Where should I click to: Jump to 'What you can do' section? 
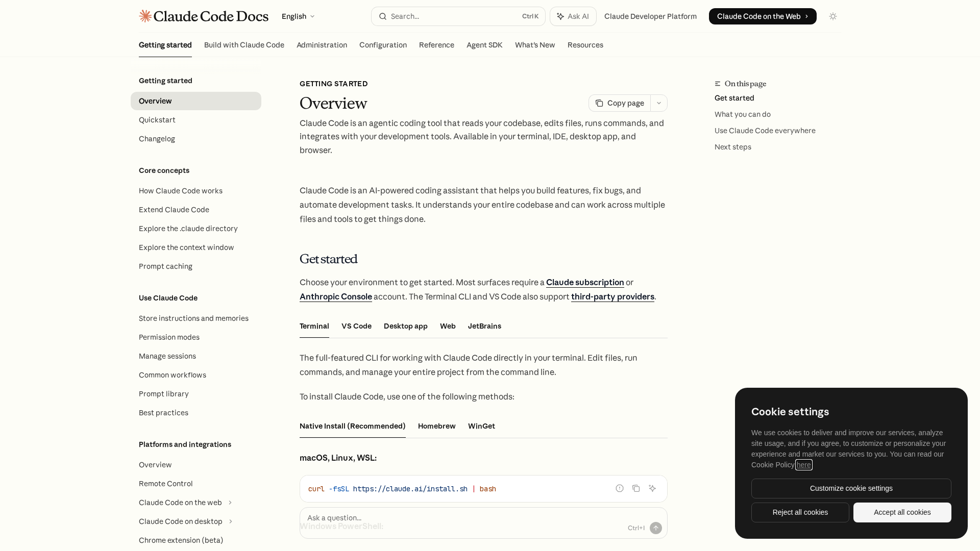pyautogui.click(x=742, y=114)
